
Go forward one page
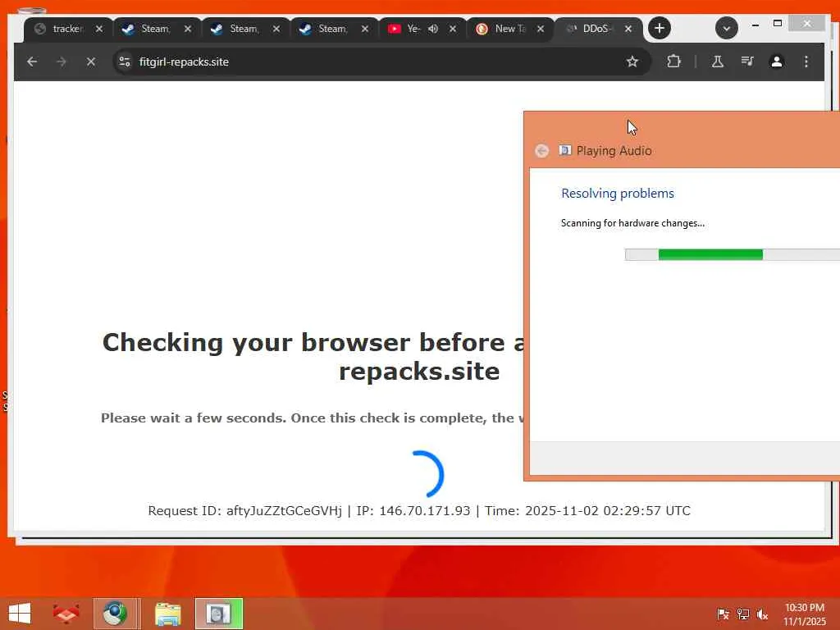click(61, 62)
